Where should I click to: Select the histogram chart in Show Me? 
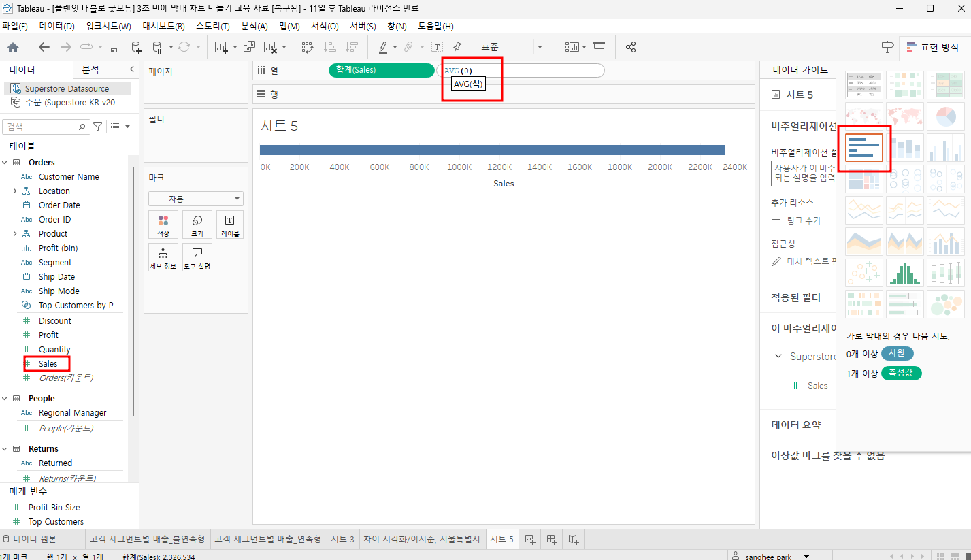click(x=905, y=273)
